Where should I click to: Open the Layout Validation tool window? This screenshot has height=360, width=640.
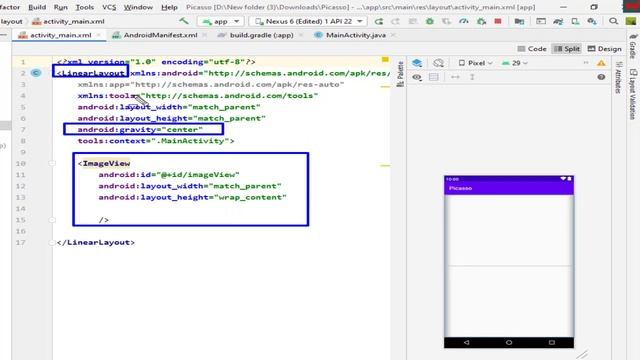(x=633, y=94)
